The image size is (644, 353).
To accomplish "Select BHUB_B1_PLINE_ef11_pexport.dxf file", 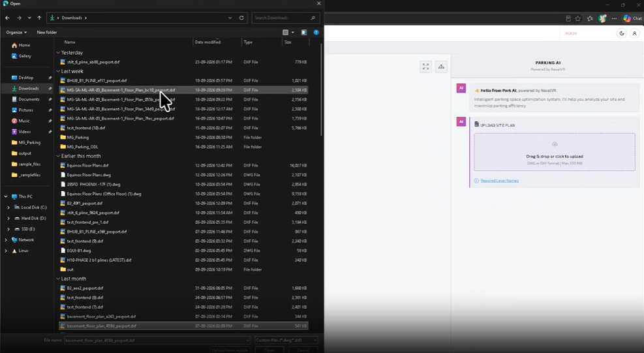I will click(183, 80).
